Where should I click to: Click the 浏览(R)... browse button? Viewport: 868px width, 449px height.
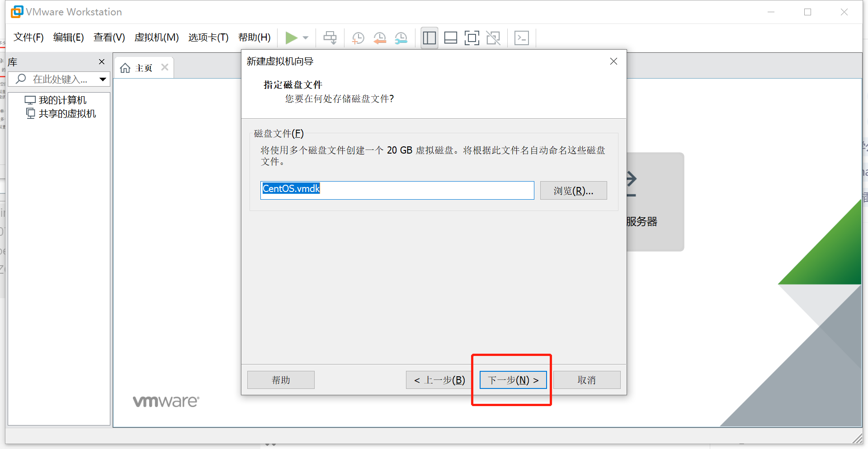(x=573, y=190)
